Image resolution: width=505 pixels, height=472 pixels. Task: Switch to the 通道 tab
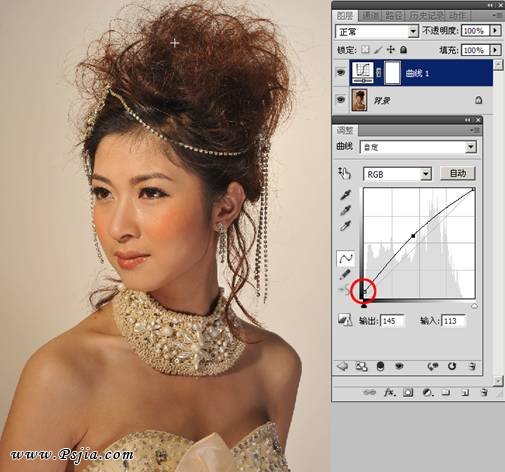pos(370,16)
